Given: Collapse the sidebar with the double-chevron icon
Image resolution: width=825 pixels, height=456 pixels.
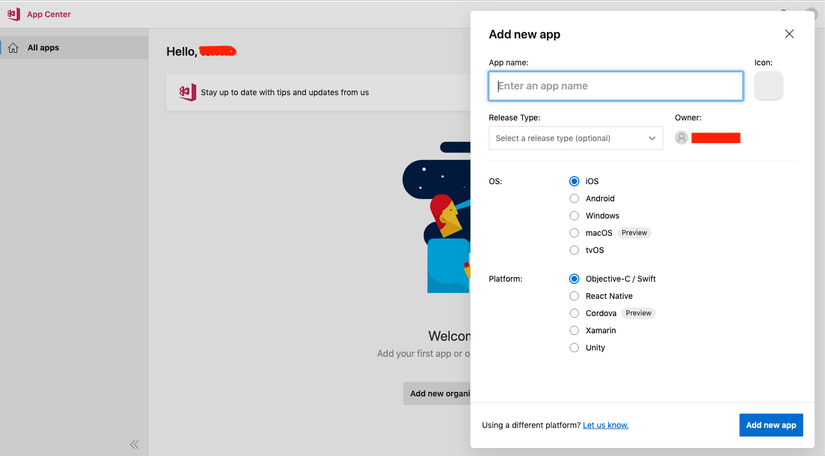Looking at the screenshot, I should click(x=134, y=444).
